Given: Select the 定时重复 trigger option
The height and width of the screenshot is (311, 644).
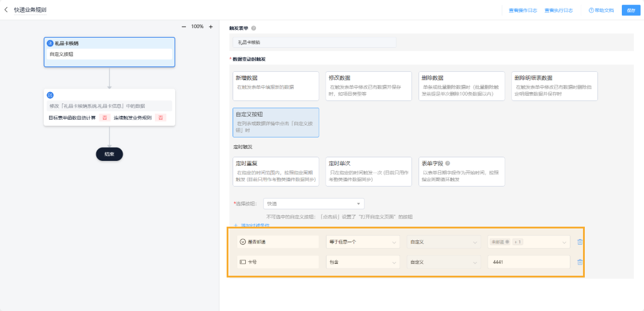Looking at the screenshot, I should tap(276, 171).
